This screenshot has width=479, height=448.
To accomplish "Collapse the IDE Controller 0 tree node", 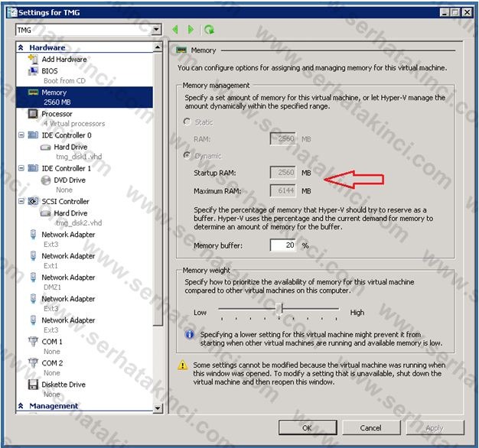I will [x=21, y=135].
